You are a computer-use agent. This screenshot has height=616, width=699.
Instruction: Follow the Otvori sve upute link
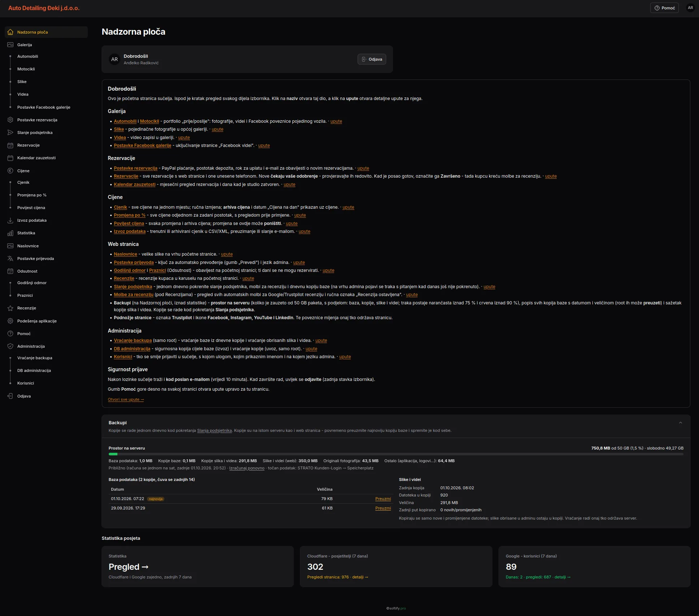[126, 399]
